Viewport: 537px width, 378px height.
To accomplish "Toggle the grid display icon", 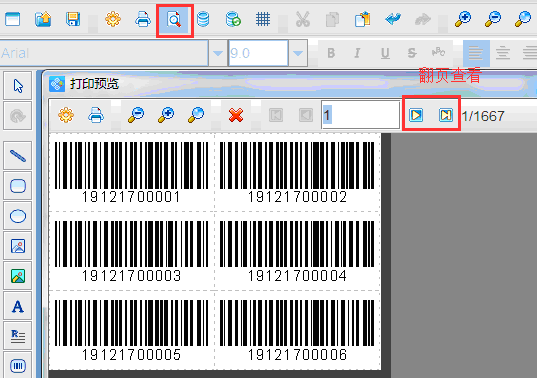I will pos(263,19).
